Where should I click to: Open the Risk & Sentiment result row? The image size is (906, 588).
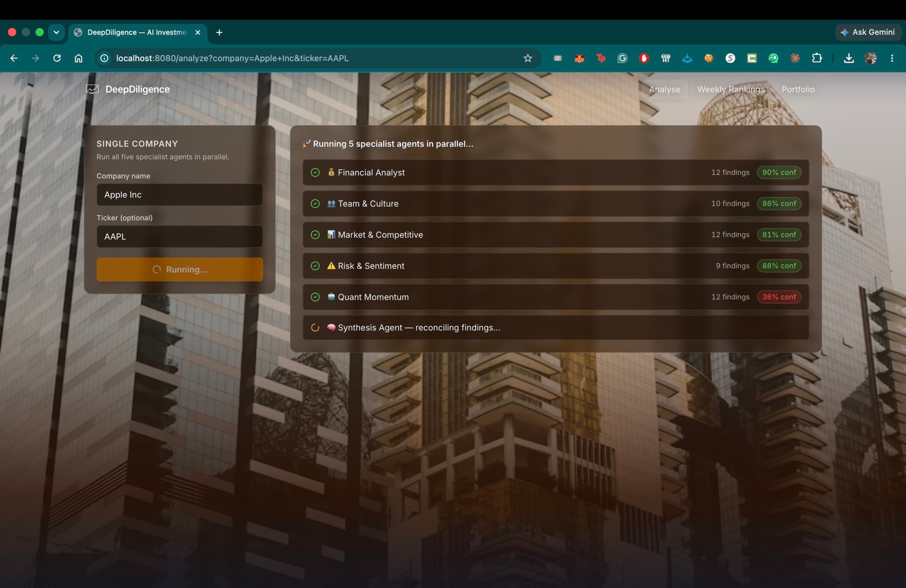(556, 266)
